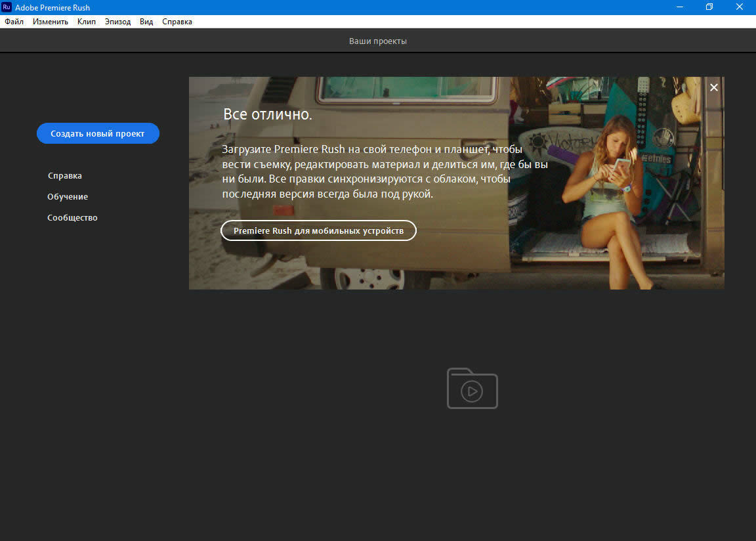The width and height of the screenshot is (756, 541).
Task: Open the Справка menu in menu bar
Action: (x=177, y=22)
